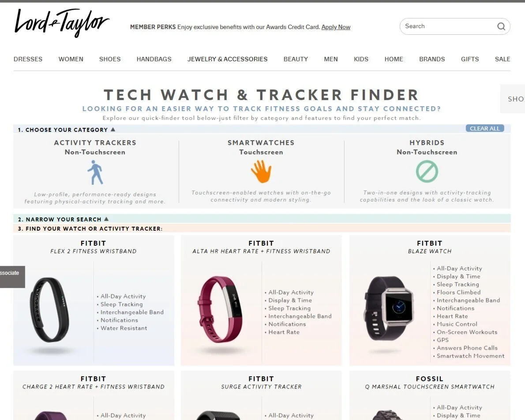This screenshot has width=525, height=420.
Task: Open the Handbags menu
Action: [154, 59]
